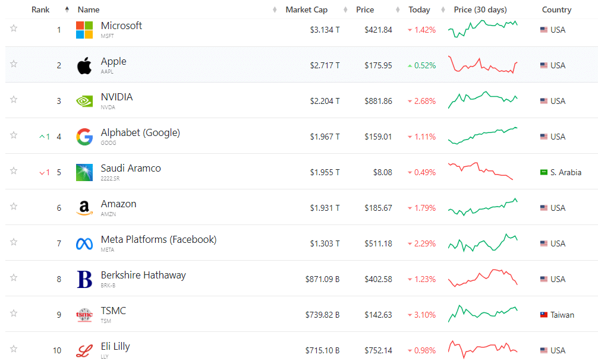Click Eli Lilly's red price chart
The width and height of the screenshot is (598, 364).
tap(483, 350)
